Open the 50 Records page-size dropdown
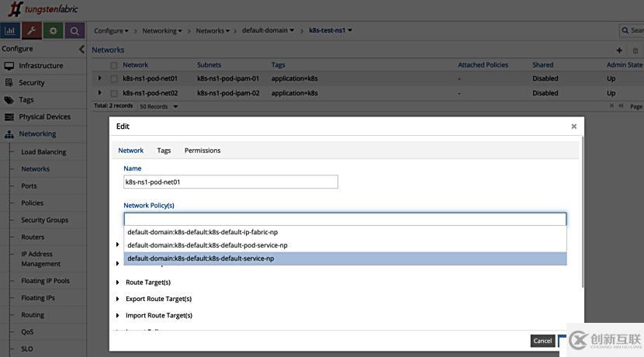Image resolution: width=644 pixels, height=357 pixels. pyautogui.click(x=158, y=106)
